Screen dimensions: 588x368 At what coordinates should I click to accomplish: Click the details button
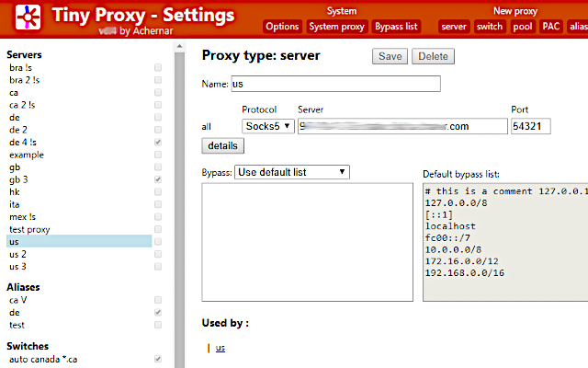[222, 145]
